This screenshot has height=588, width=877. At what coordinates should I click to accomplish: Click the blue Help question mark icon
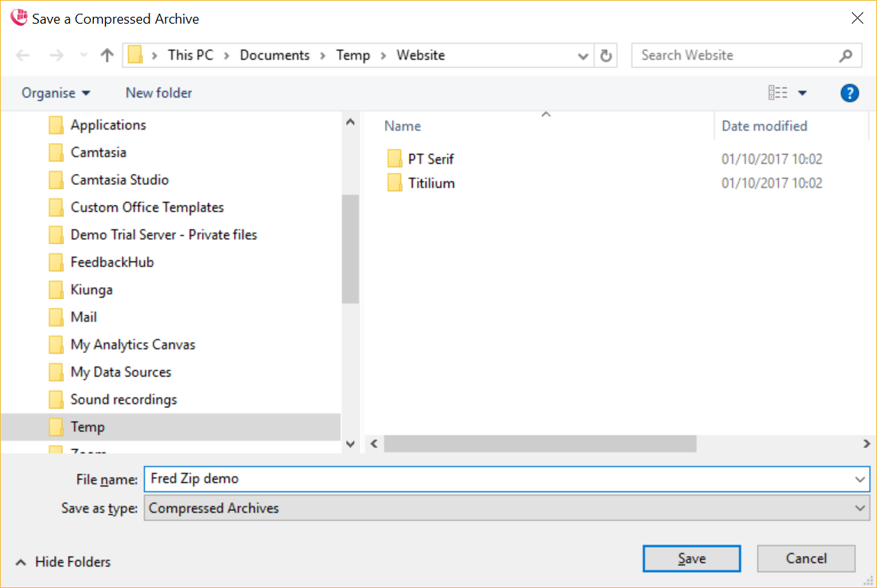850,93
